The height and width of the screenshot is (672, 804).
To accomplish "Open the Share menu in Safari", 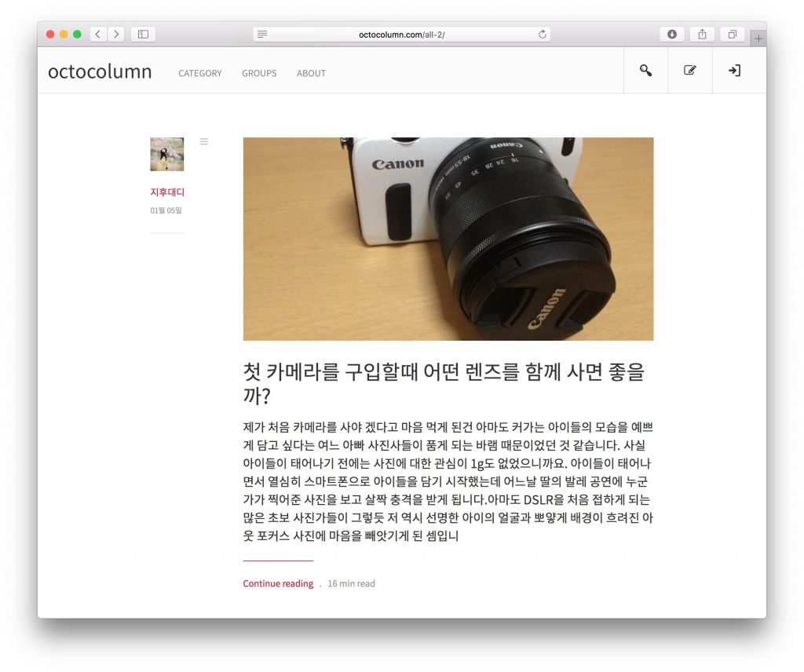I will [x=702, y=35].
